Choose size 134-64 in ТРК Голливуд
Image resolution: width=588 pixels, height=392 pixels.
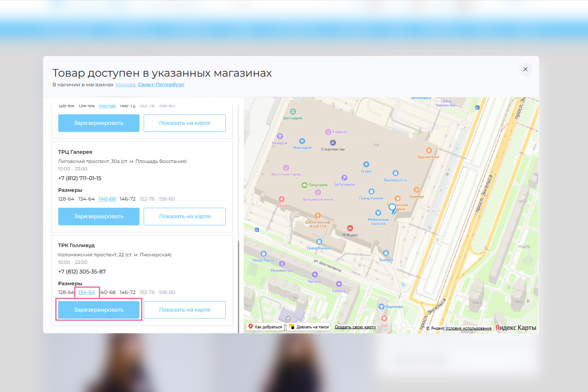[x=87, y=292]
